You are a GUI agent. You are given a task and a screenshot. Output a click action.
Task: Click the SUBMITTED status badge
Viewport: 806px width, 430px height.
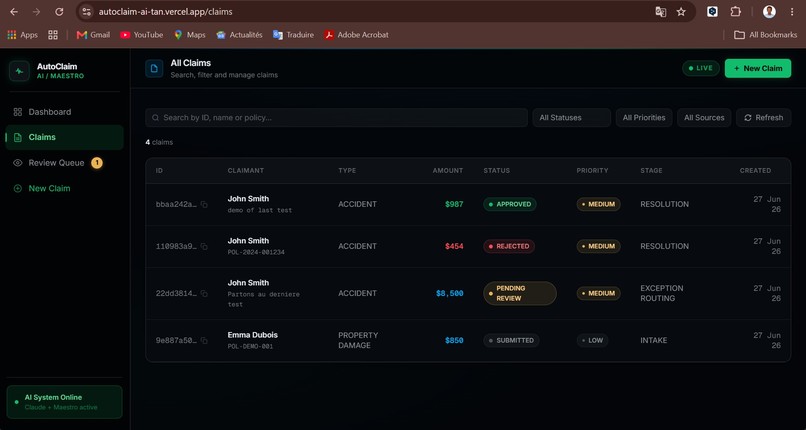tap(511, 340)
